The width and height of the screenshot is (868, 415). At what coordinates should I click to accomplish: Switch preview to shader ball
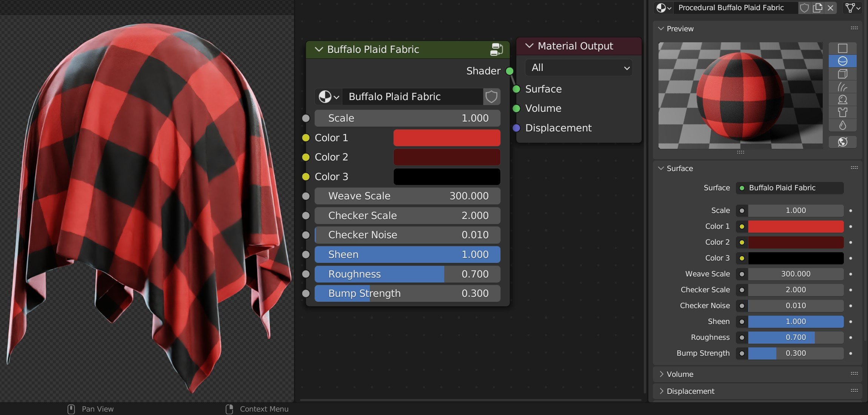[842, 100]
